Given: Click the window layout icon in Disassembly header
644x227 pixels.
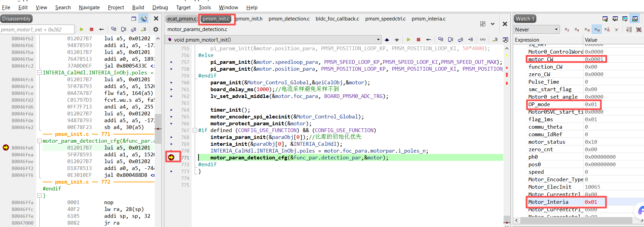Looking at the screenshot, I should coord(134,19).
